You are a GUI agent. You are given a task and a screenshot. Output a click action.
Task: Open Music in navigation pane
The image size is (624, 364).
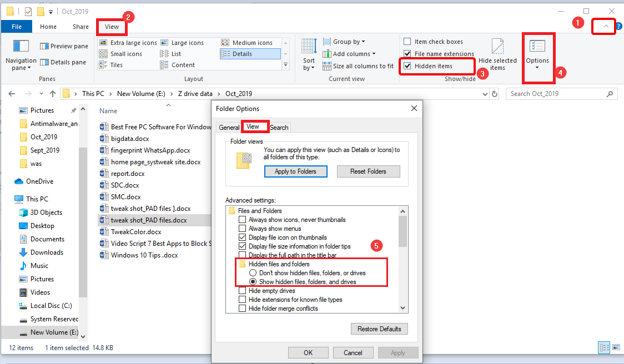(x=33, y=266)
